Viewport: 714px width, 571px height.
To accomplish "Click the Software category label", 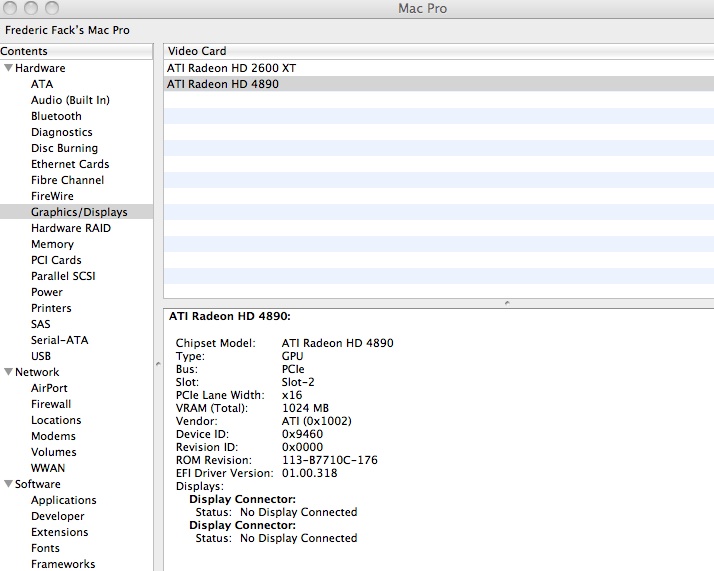I will click(37, 484).
